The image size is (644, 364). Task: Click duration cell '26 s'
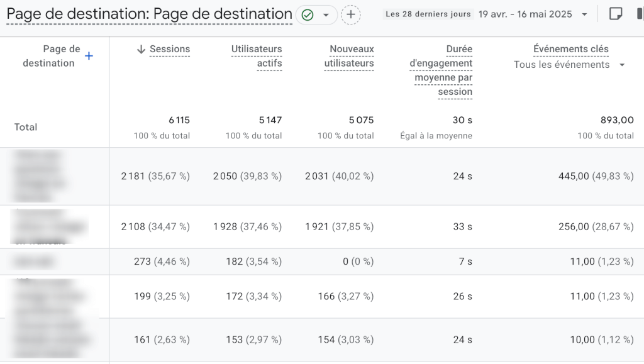pyautogui.click(x=462, y=297)
